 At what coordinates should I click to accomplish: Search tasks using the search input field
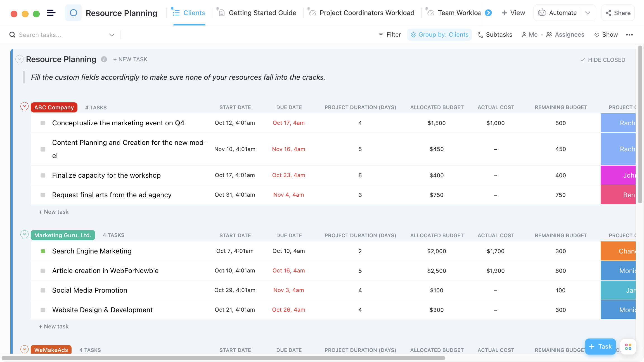[x=62, y=34]
